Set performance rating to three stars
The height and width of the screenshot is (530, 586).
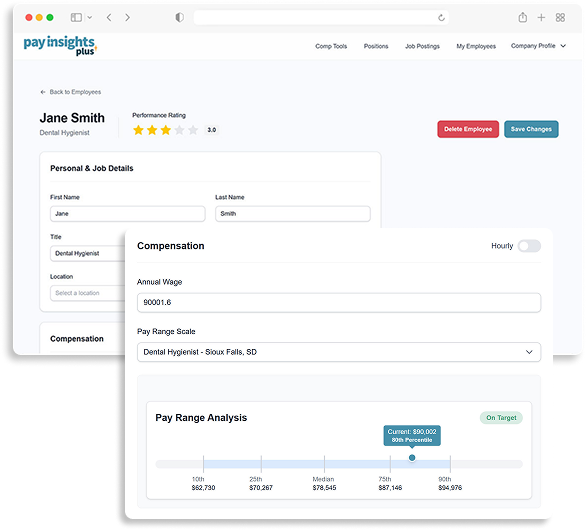[166, 130]
